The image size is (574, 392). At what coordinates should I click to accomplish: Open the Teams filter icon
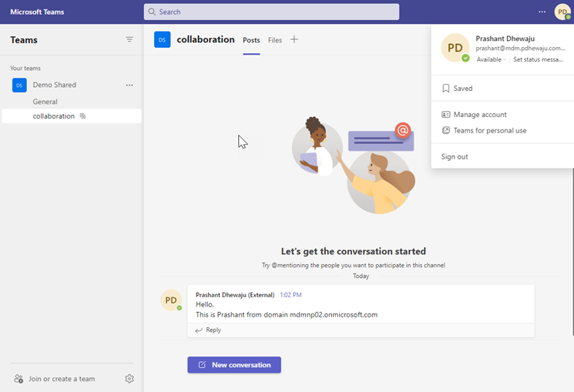[129, 39]
